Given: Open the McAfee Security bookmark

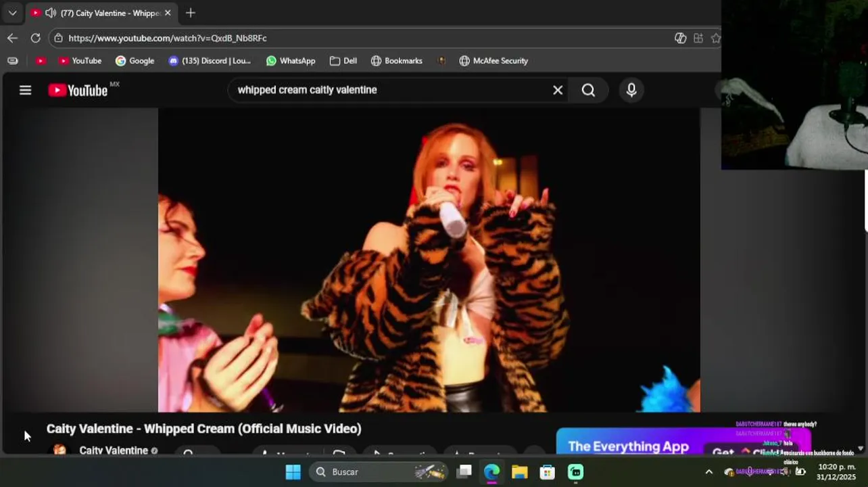Looking at the screenshot, I should [x=493, y=61].
